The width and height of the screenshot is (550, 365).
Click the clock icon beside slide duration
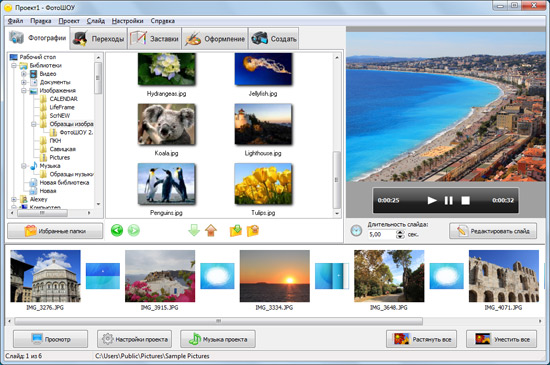[x=356, y=231]
